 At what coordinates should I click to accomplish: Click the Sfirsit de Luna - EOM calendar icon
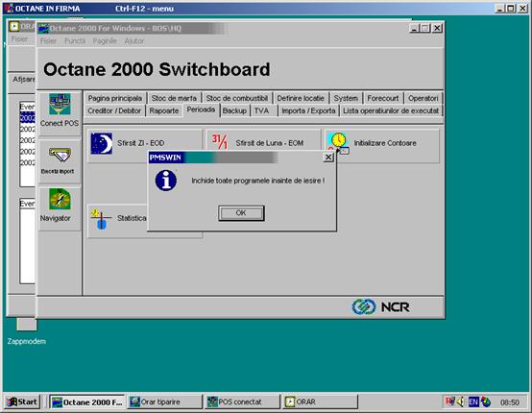coord(220,142)
